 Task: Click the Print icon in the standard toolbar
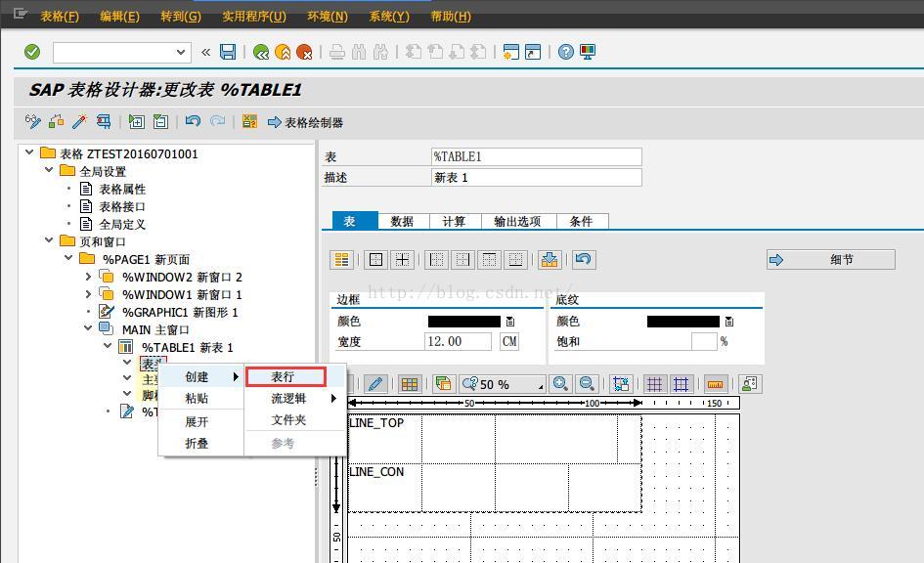(x=337, y=52)
